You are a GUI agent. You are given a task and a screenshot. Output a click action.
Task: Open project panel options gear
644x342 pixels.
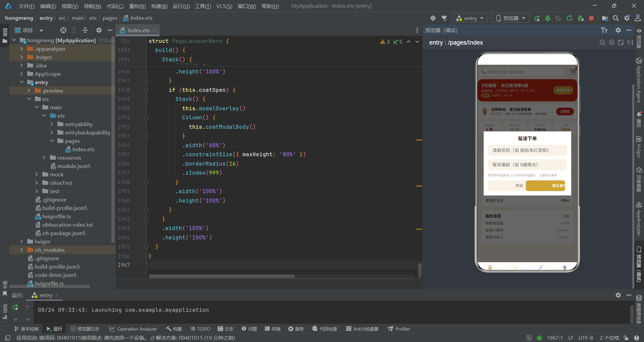pyautogui.click(x=99, y=30)
